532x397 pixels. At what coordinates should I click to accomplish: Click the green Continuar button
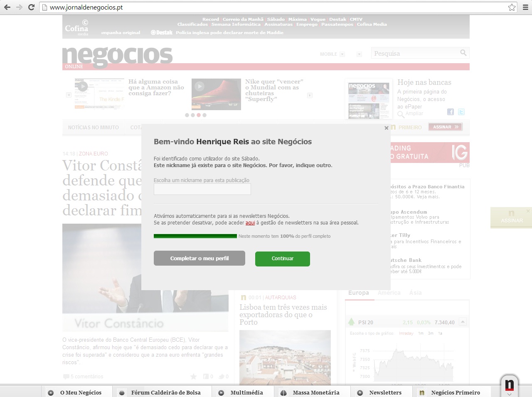click(x=283, y=259)
